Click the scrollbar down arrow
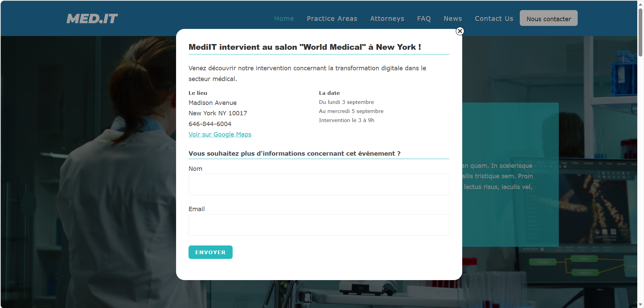 pos(640,304)
